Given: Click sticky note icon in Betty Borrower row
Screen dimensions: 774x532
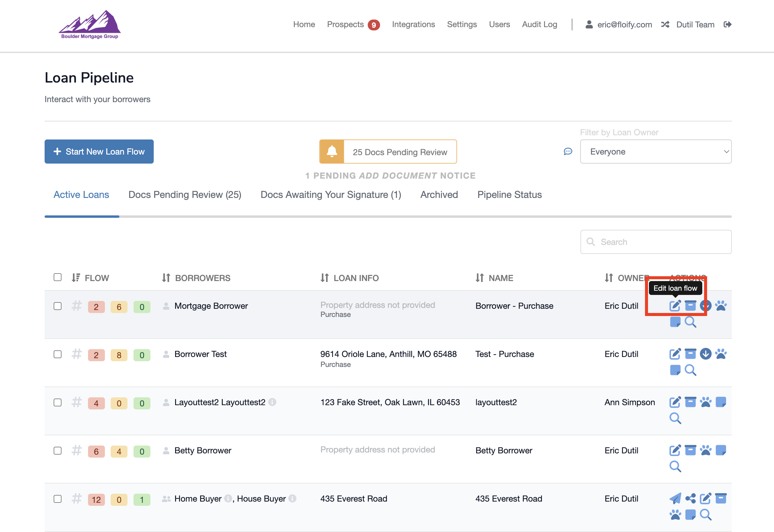Looking at the screenshot, I should pyautogui.click(x=721, y=450).
